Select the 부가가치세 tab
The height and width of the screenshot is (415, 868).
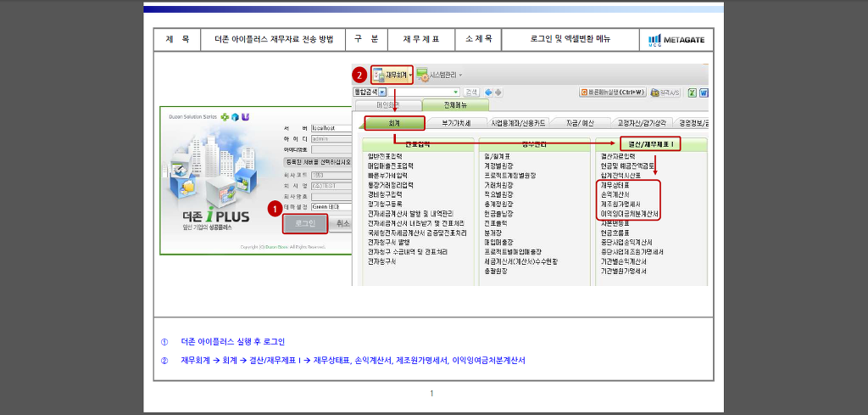click(x=456, y=123)
